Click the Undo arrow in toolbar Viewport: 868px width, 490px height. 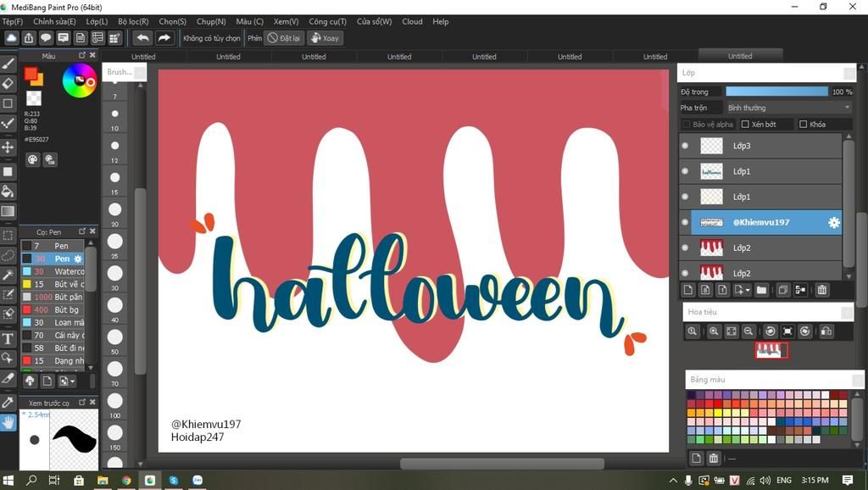click(x=142, y=37)
